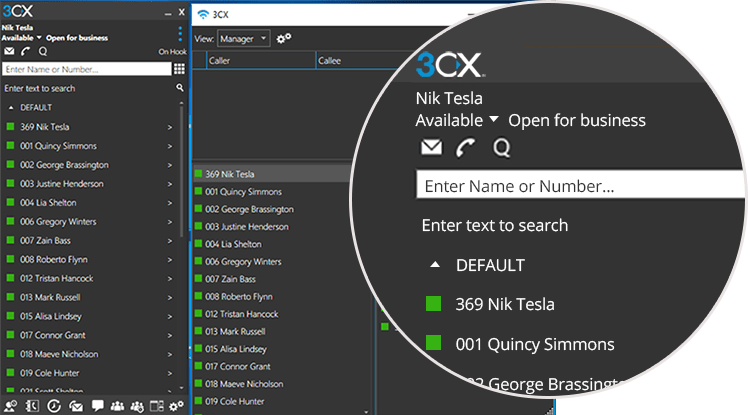Click the On Hook status text
Viewport: 750px width, 415px height.
pyautogui.click(x=172, y=52)
